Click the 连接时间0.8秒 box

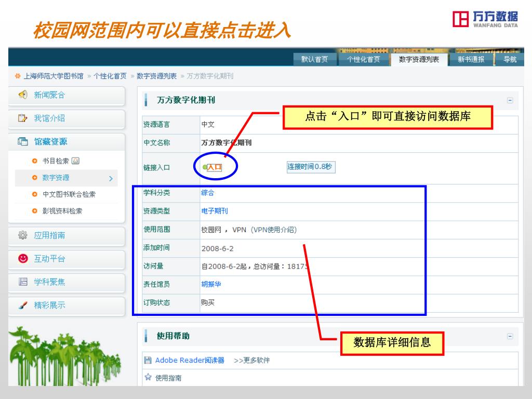(x=311, y=167)
